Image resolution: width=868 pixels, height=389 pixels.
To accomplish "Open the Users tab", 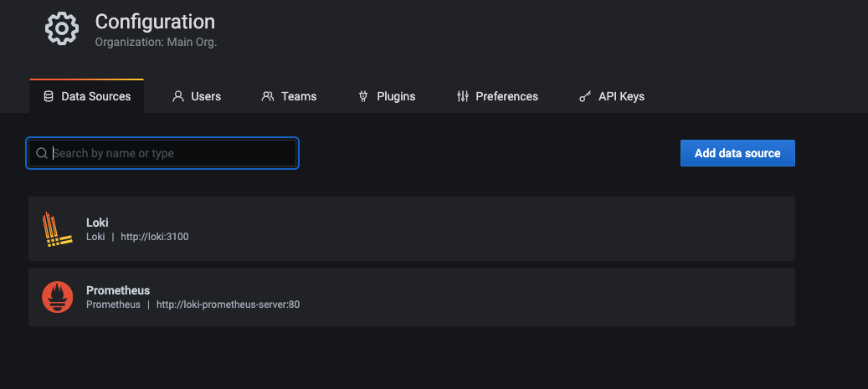I will click(197, 96).
